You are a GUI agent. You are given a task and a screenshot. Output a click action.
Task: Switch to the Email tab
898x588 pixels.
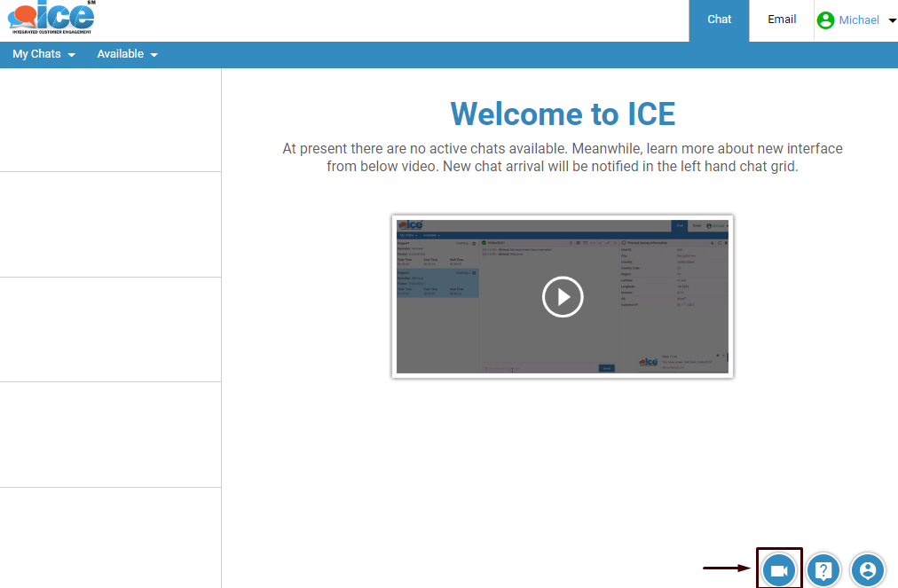tap(781, 20)
